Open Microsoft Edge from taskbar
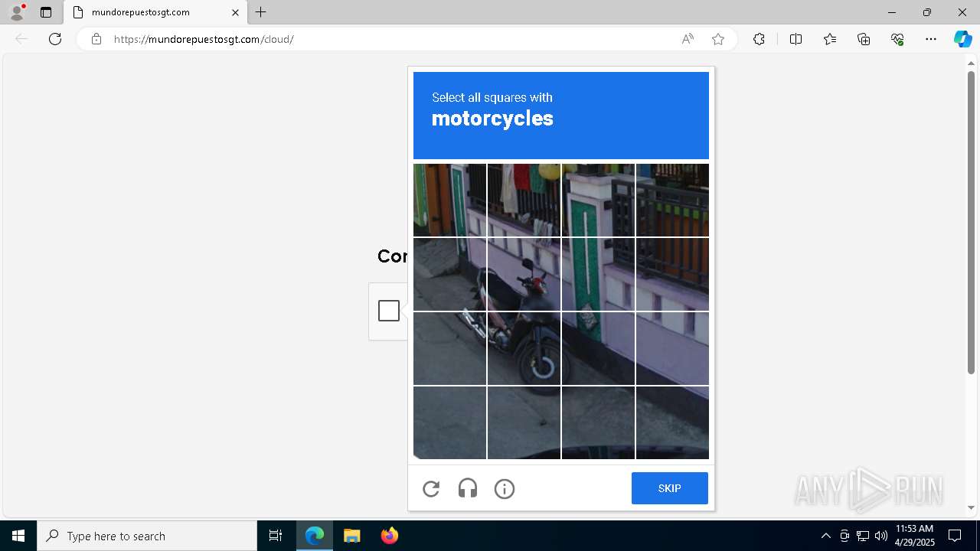 coord(315,536)
